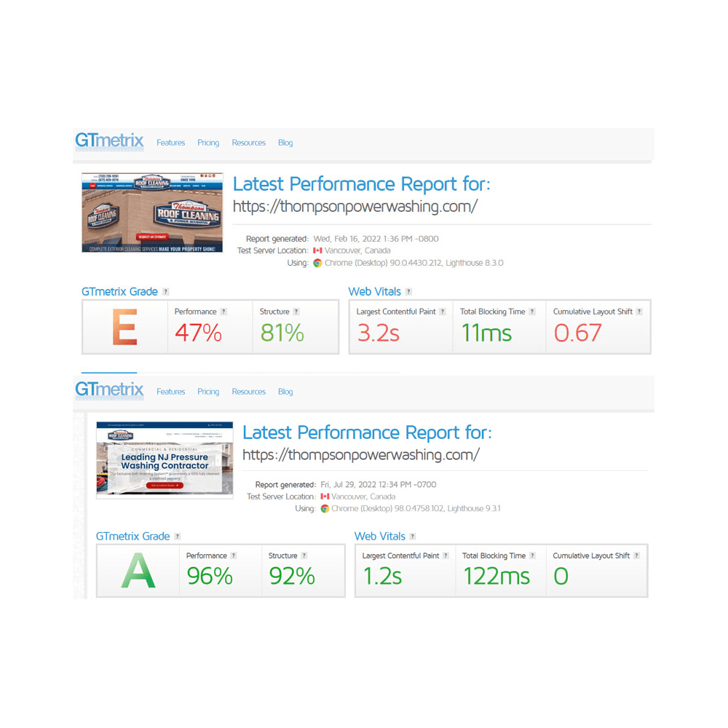This screenshot has height=728, width=728.
Task: Open Resources in the upper report navigation
Action: tap(248, 143)
